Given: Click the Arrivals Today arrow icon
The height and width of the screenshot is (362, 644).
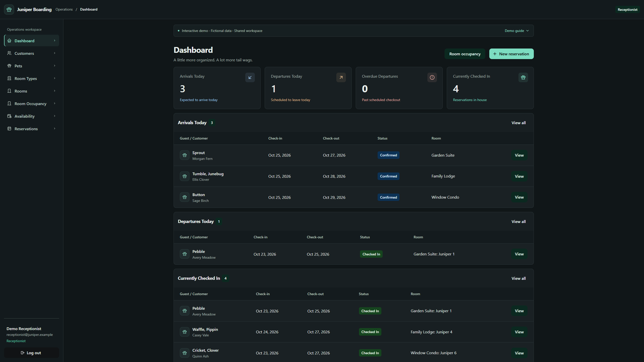Looking at the screenshot, I should pyautogui.click(x=250, y=77).
